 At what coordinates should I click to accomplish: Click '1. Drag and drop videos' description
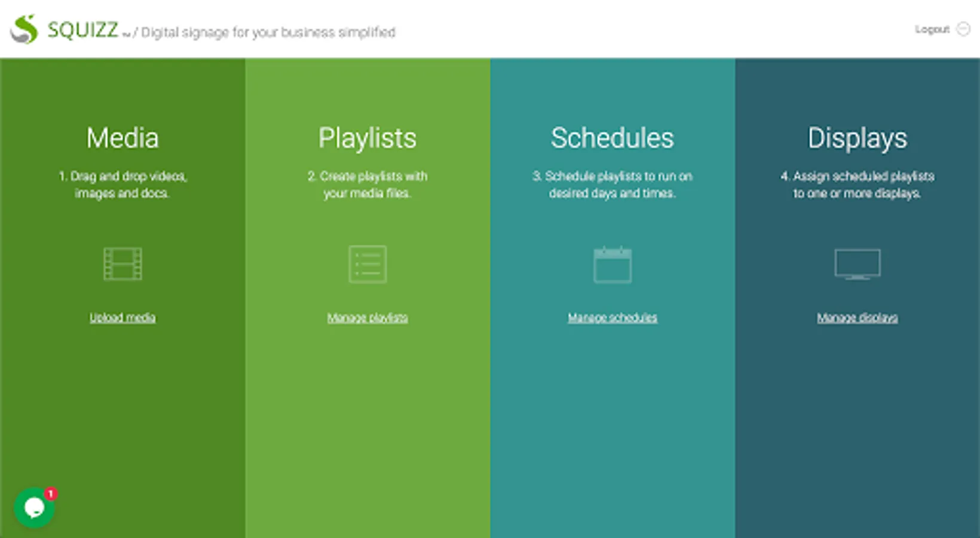pyautogui.click(x=122, y=185)
